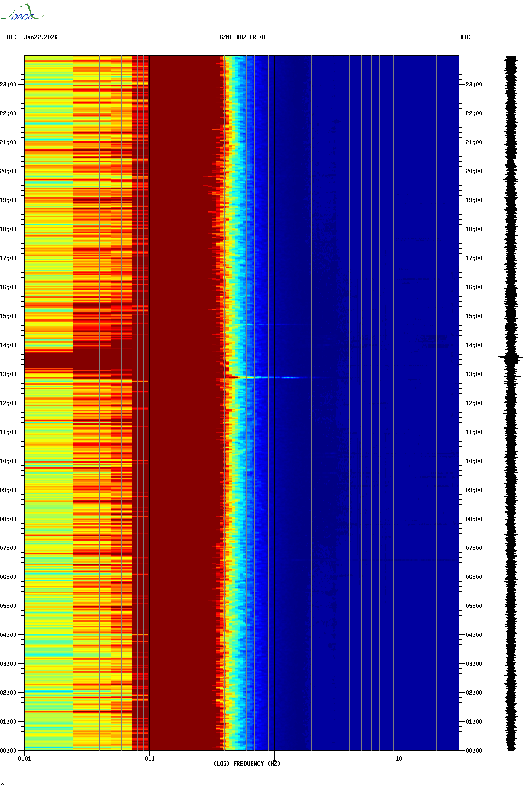Click the UTC label at top right
This screenshot has width=532, height=789.
click(465, 37)
